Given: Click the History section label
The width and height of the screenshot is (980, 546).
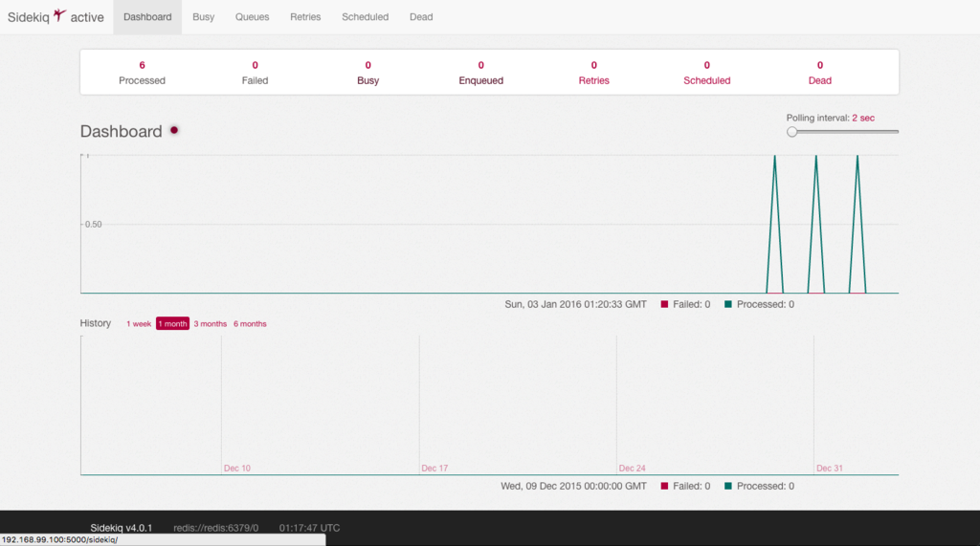Looking at the screenshot, I should click(96, 323).
